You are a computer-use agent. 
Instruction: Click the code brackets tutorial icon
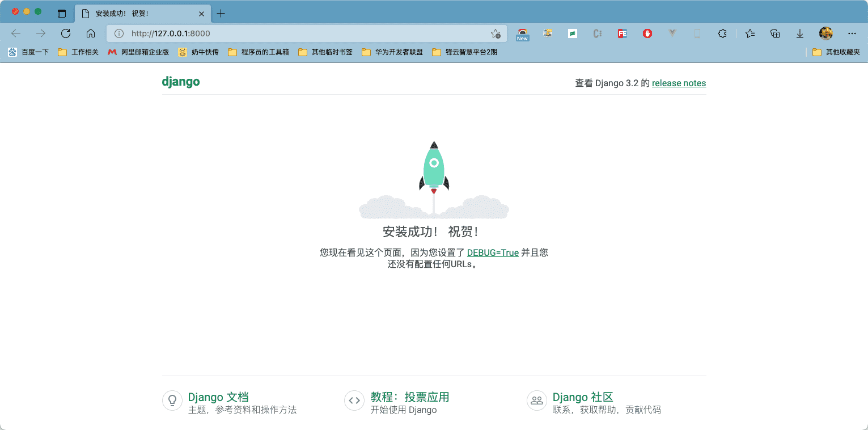coord(354,400)
